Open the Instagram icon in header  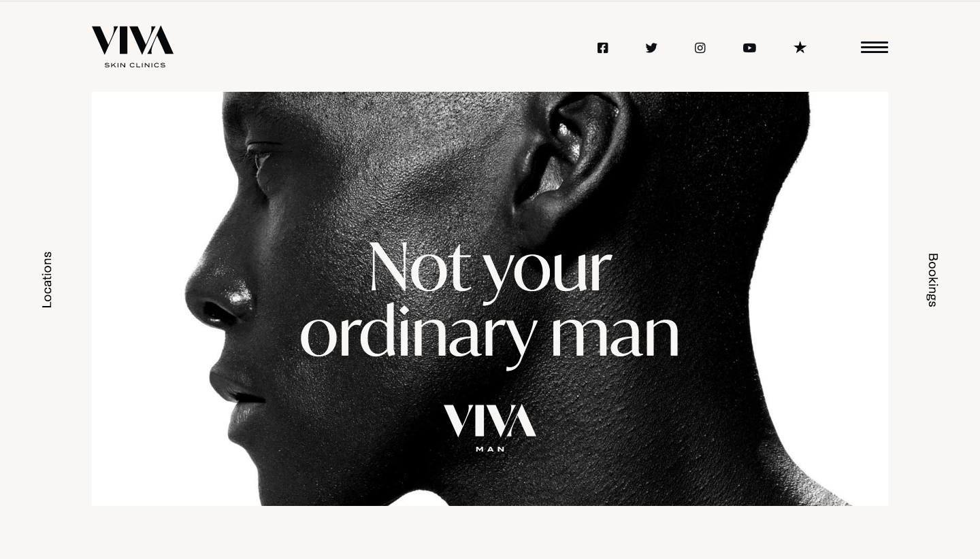[x=700, y=48]
